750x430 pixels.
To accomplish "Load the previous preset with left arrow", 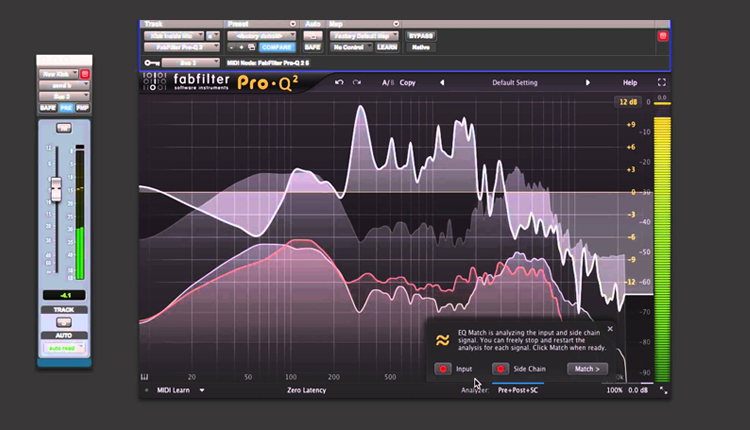I will pyautogui.click(x=442, y=82).
